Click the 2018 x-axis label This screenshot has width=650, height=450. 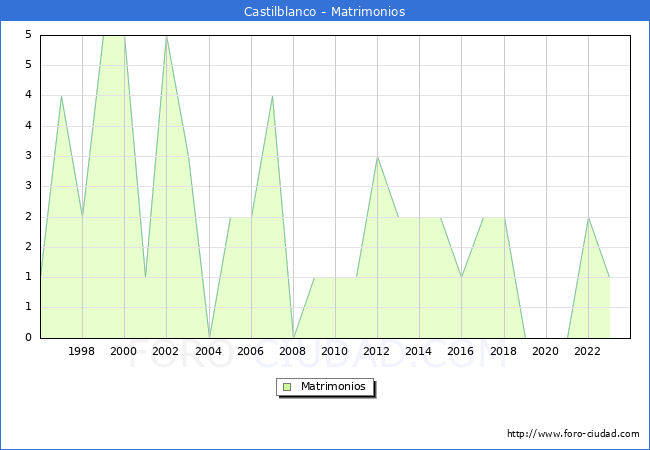[x=504, y=351]
